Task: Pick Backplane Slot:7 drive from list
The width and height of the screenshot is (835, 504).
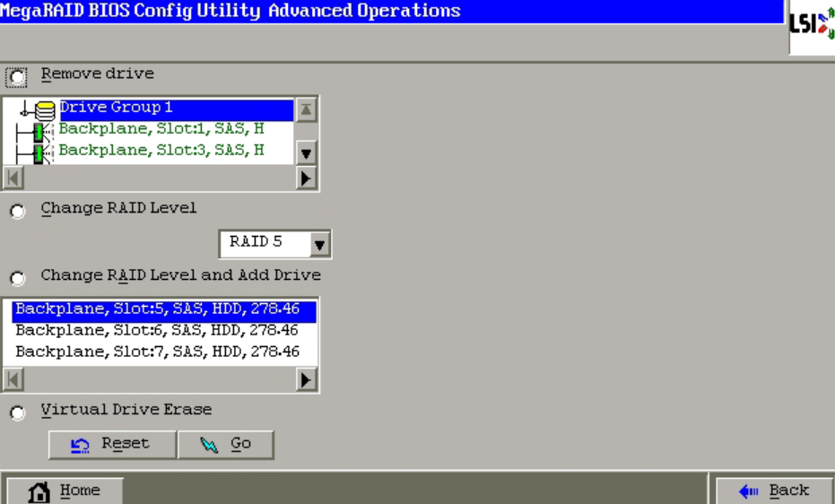Action: (157, 352)
